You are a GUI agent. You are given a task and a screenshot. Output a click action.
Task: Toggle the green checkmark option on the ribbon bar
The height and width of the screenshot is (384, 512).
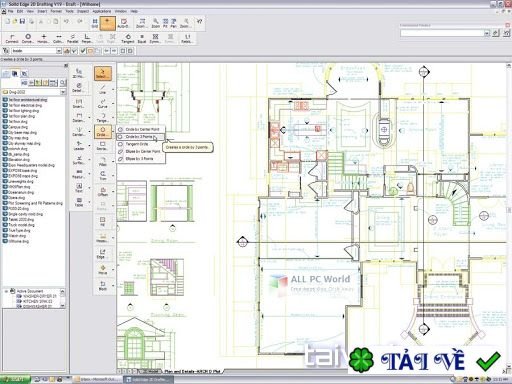coord(83,51)
